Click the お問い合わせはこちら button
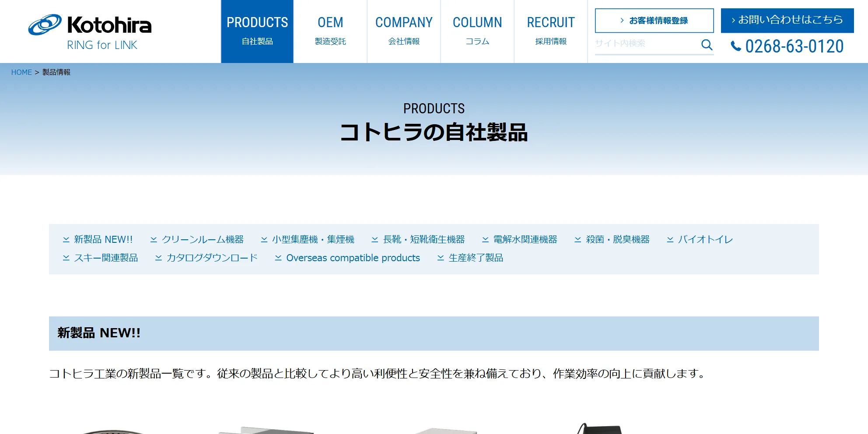 [x=787, y=21]
